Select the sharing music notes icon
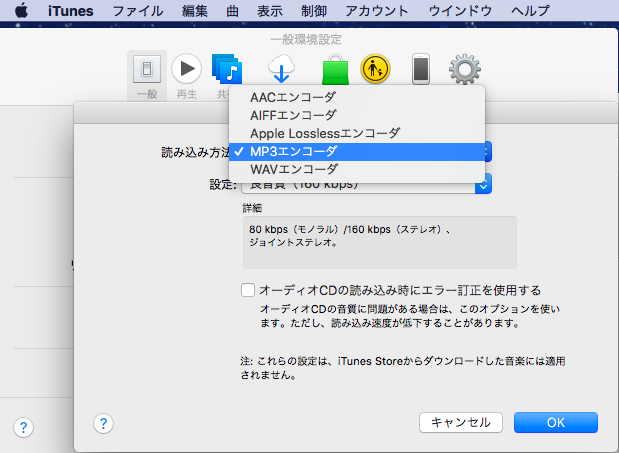 point(227,69)
